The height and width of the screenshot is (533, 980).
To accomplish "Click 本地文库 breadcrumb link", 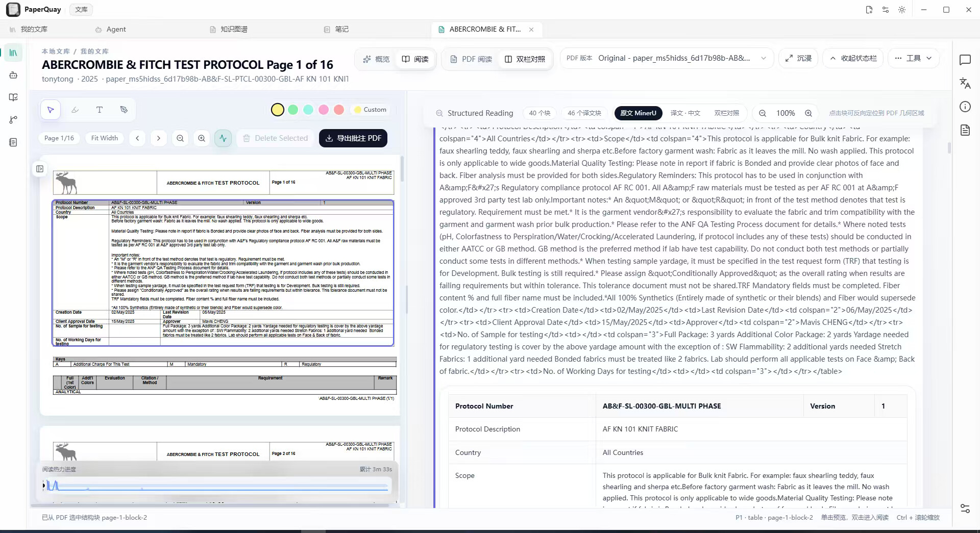I will pyautogui.click(x=56, y=52).
